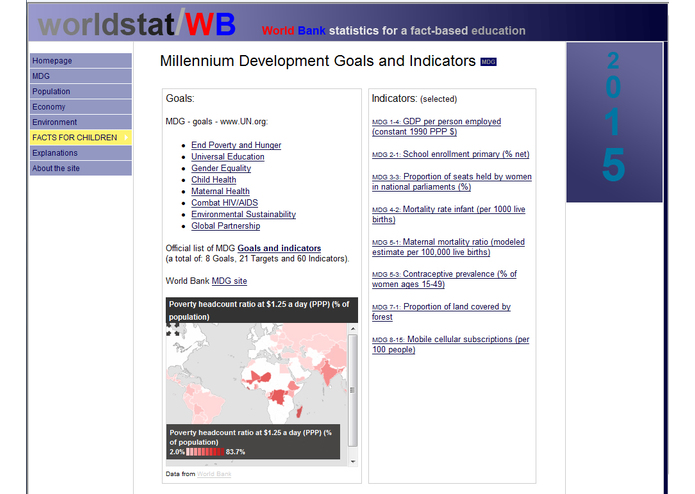This screenshot has width=695, height=494.
Task: Open MDG 8-15 Mobile cellular subscriptions link
Action: click(451, 344)
